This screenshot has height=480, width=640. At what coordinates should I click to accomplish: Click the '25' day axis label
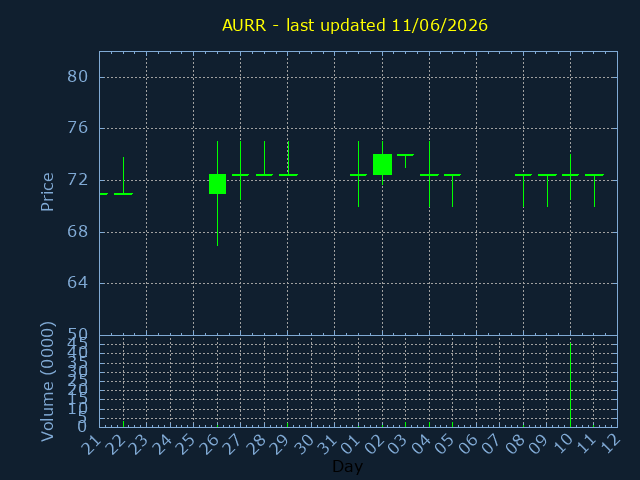click(185, 444)
